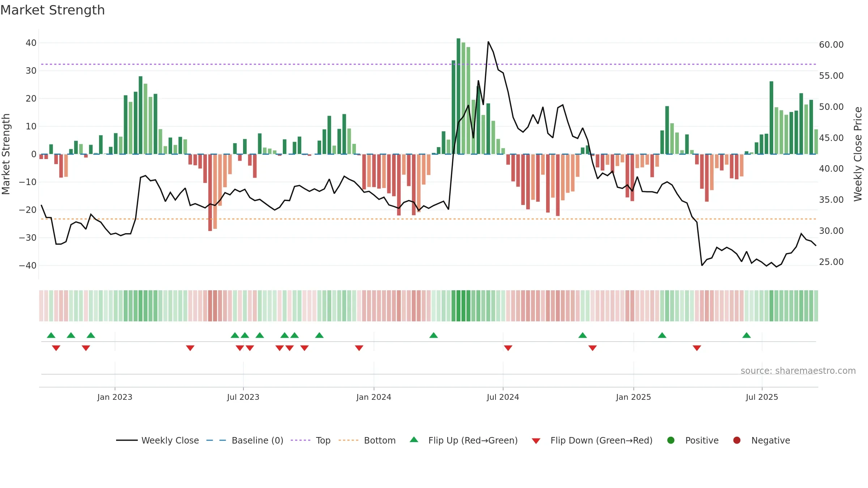The image size is (868, 488).
Task: Click the Flip Down (Green→Red) legend entry
Action: coord(592,440)
